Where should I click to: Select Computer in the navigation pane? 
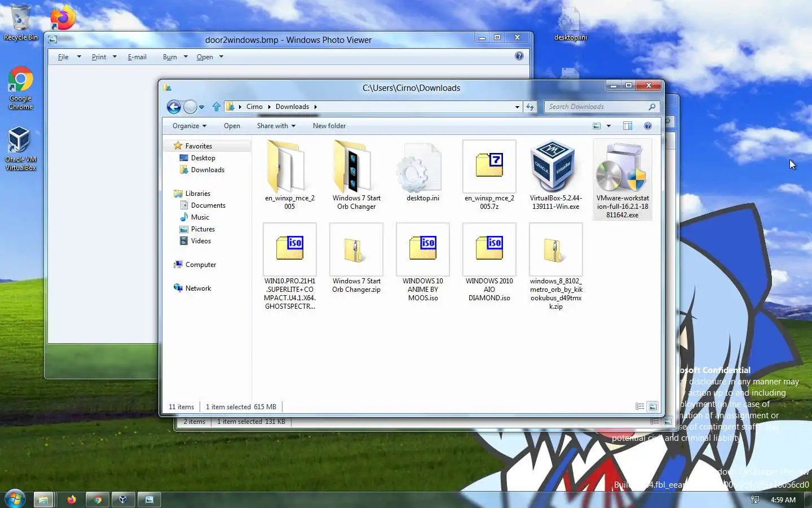coord(200,265)
